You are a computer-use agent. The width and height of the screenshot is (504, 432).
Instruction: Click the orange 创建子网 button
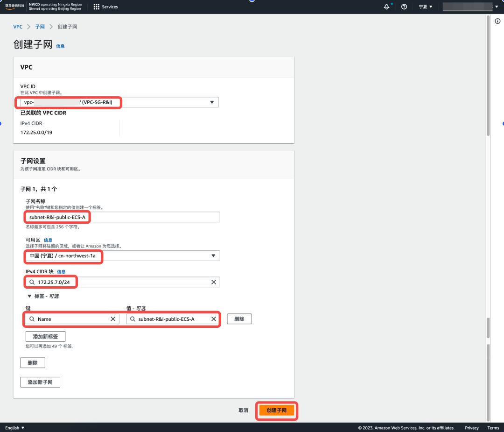(x=276, y=411)
